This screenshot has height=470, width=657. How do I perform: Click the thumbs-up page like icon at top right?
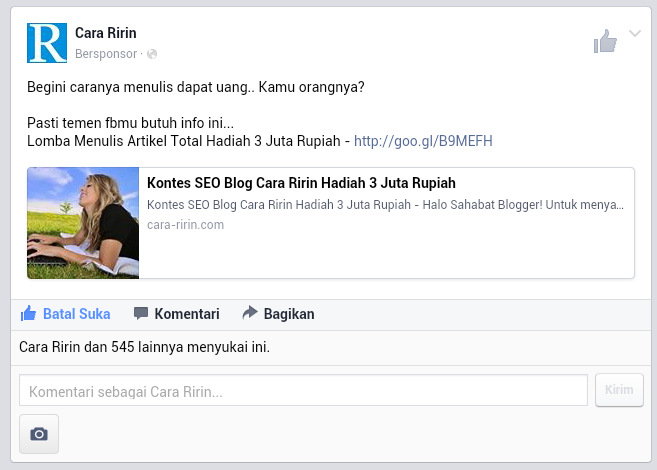(x=605, y=41)
